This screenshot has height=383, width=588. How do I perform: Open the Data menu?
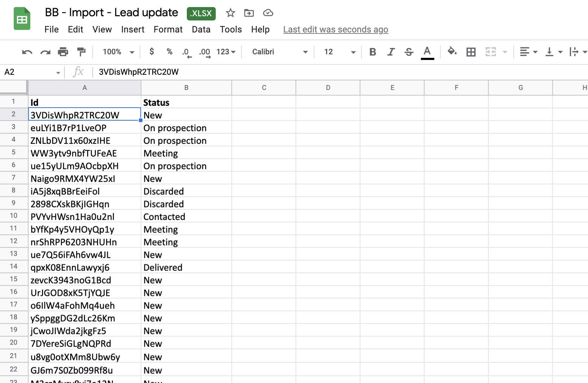(x=201, y=29)
